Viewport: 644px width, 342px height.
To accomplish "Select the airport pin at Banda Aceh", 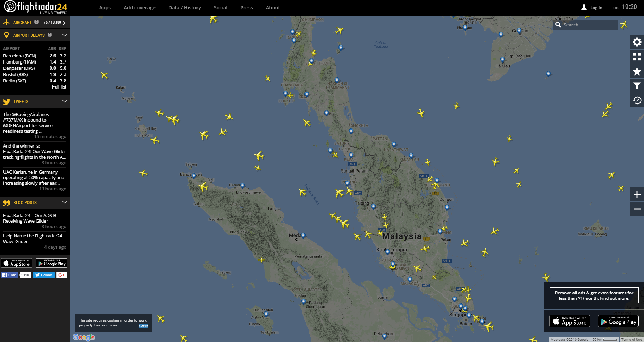I will 194,176.
